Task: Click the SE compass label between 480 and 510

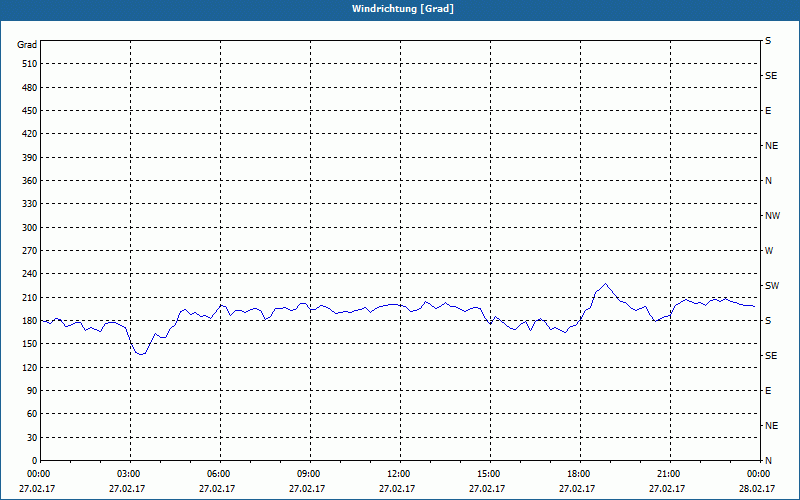Action: pos(771,76)
